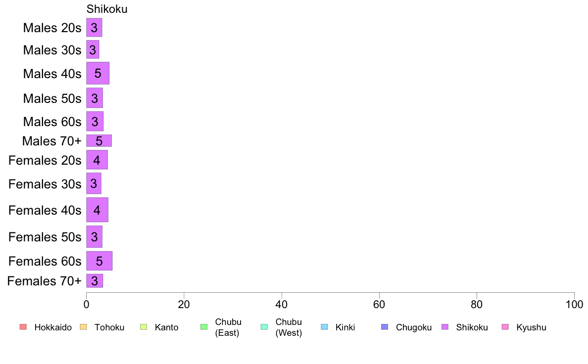Click the Chubu (East) green swatch
This screenshot has height=364, width=588.
pyautogui.click(x=204, y=327)
